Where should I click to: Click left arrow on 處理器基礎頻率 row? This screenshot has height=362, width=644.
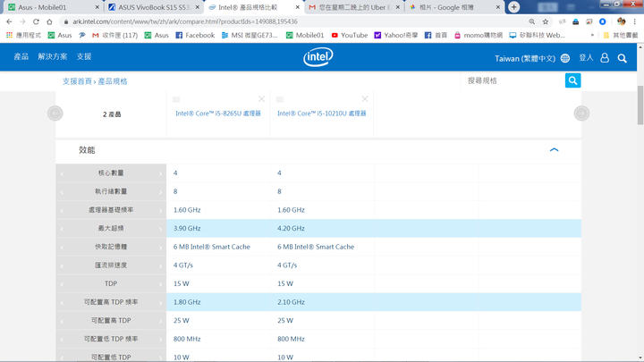point(62,211)
